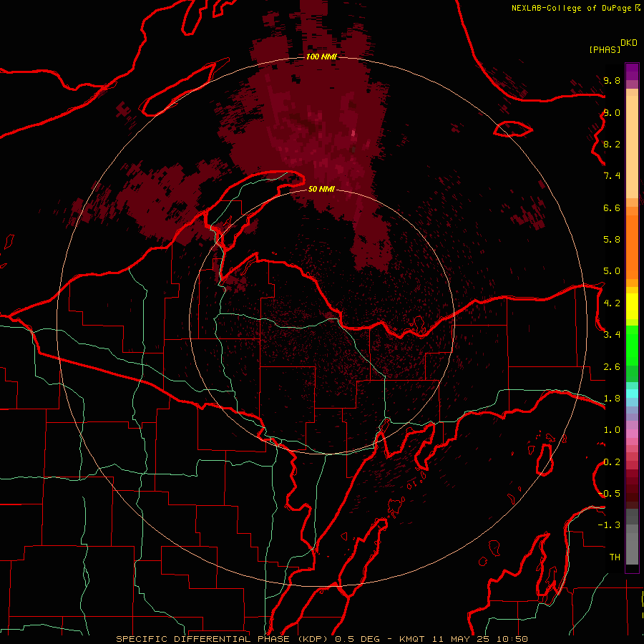The height and width of the screenshot is (644, 644).
Task: Click the 7.4 scale value
Action: pos(612,176)
